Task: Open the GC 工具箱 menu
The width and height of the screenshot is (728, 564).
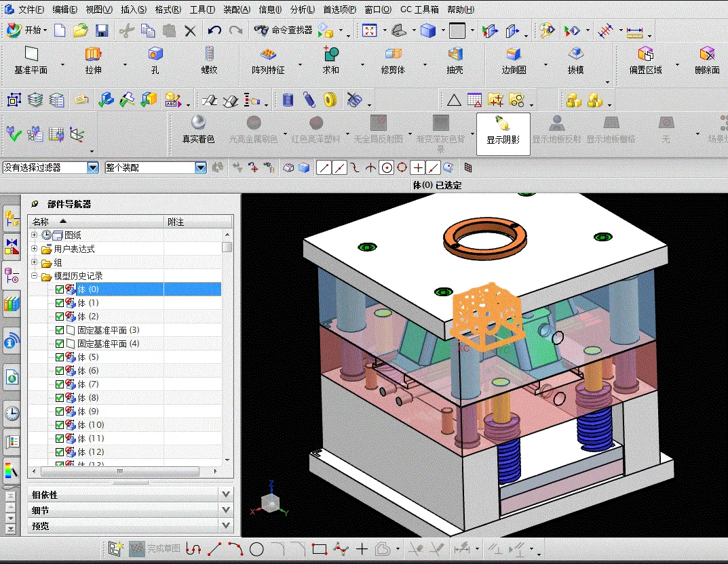Action: pos(419,9)
